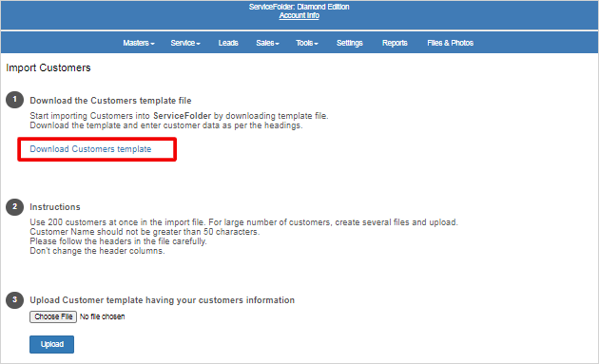Click the blue Upload button
This screenshot has width=599, height=364.
coord(51,344)
